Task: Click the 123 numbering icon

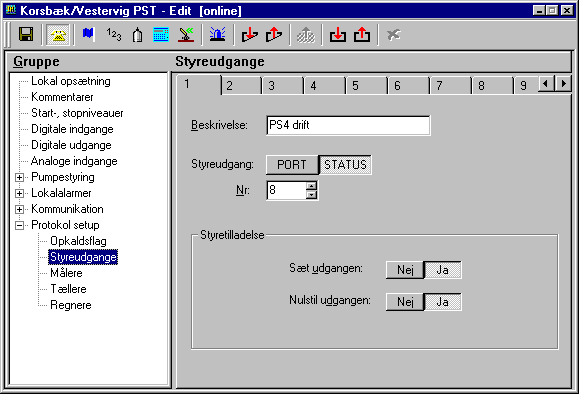Action: click(114, 34)
